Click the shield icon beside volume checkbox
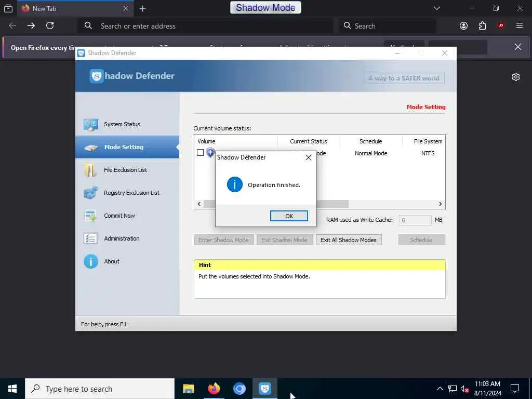 click(x=210, y=153)
